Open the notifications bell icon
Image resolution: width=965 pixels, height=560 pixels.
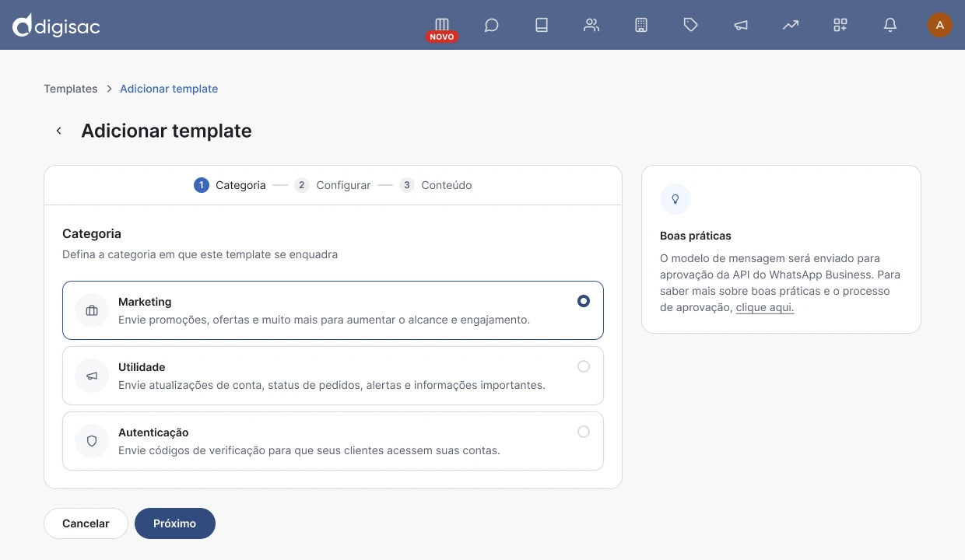click(x=890, y=25)
